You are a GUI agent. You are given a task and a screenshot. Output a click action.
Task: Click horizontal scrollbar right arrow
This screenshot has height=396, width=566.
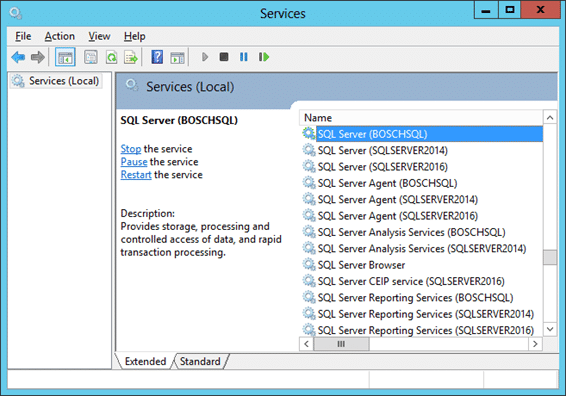coord(535,344)
